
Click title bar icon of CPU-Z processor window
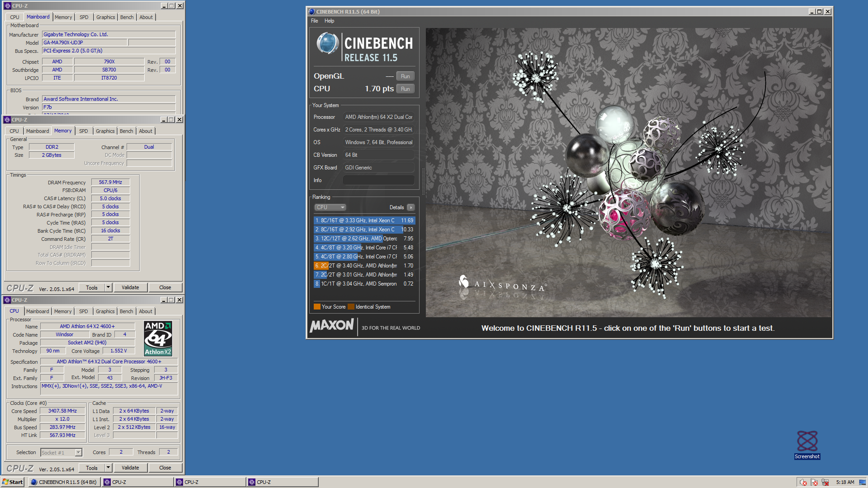[x=7, y=300]
